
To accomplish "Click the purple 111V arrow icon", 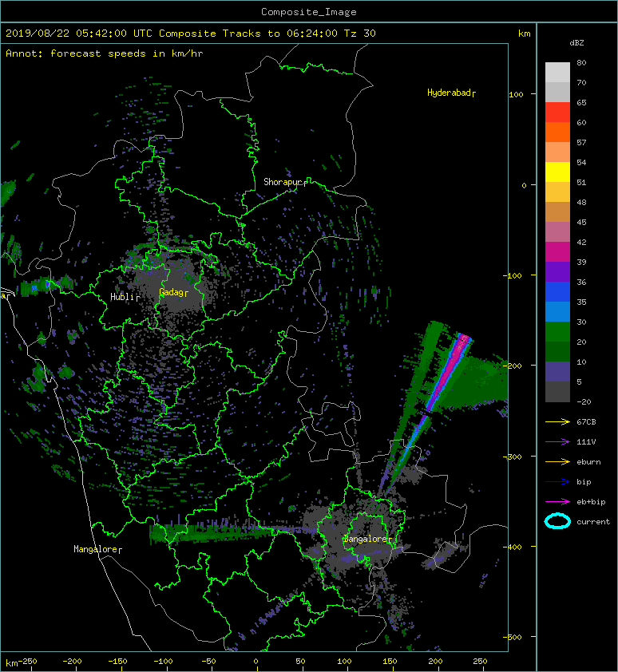I will pyautogui.click(x=557, y=442).
